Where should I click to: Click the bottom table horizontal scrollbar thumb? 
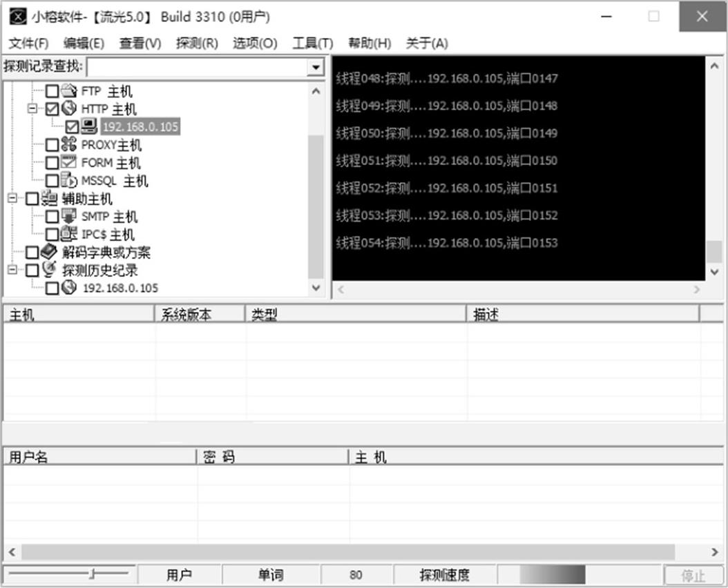click(x=347, y=552)
